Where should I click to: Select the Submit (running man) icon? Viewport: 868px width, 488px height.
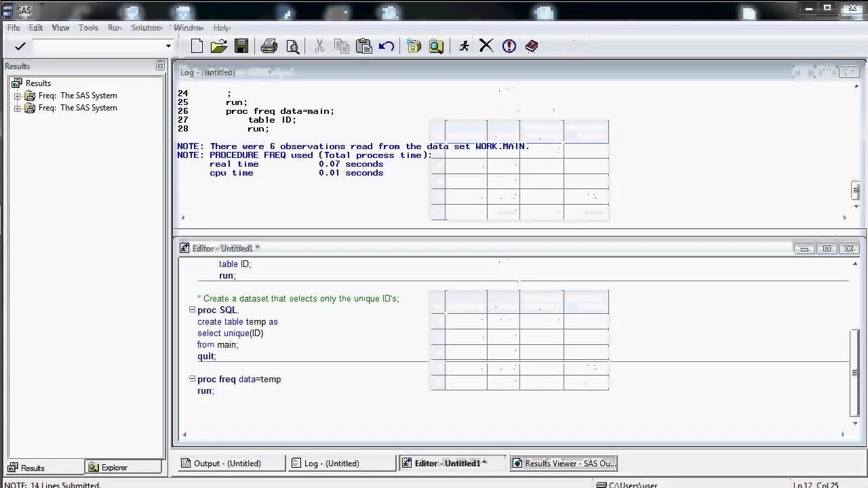(x=463, y=45)
